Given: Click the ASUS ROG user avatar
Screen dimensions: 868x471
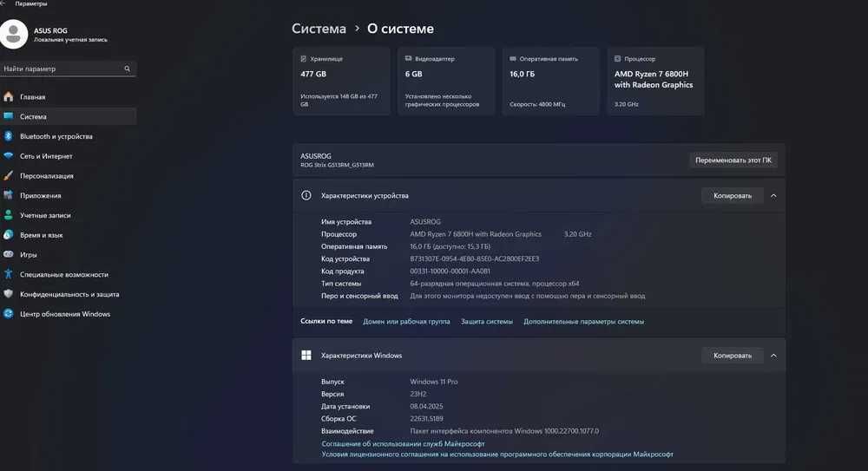Looking at the screenshot, I should [14, 35].
